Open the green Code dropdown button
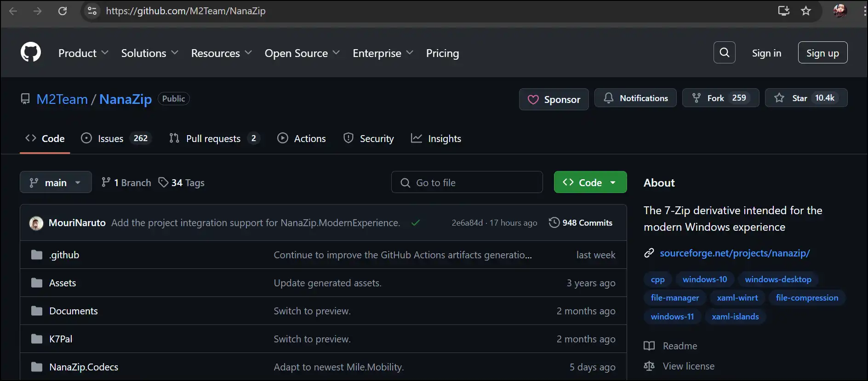This screenshot has width=868, height=381. click(x=590, y=182)
